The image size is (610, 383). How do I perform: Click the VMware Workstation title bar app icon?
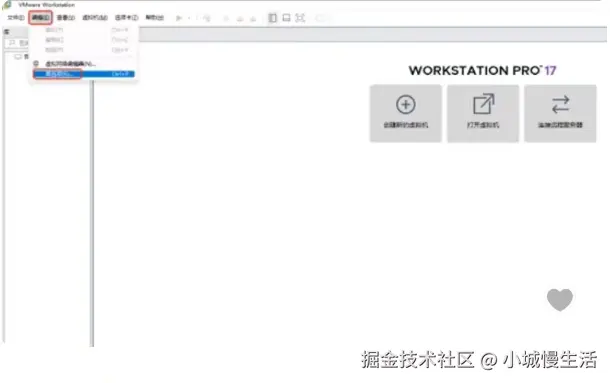click(6, 5)
